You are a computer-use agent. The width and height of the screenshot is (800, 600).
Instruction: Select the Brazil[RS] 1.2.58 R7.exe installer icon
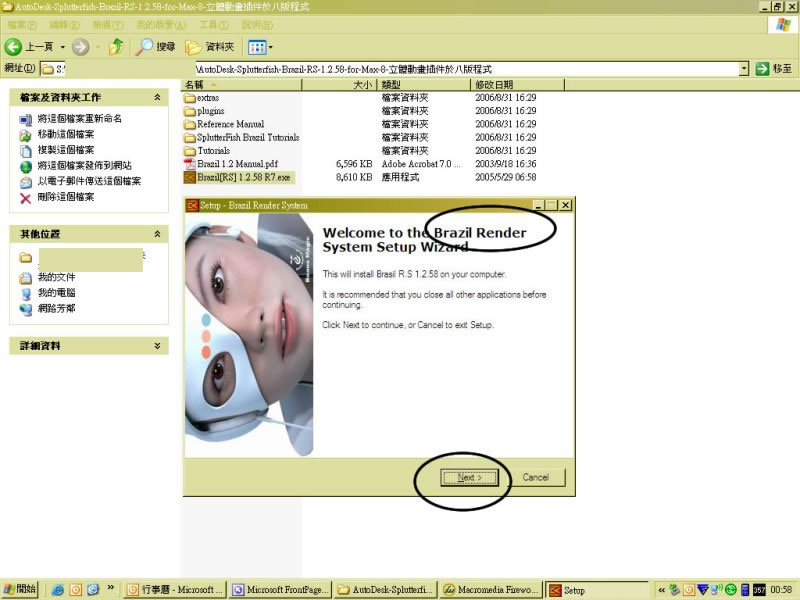tap(190, 177)
